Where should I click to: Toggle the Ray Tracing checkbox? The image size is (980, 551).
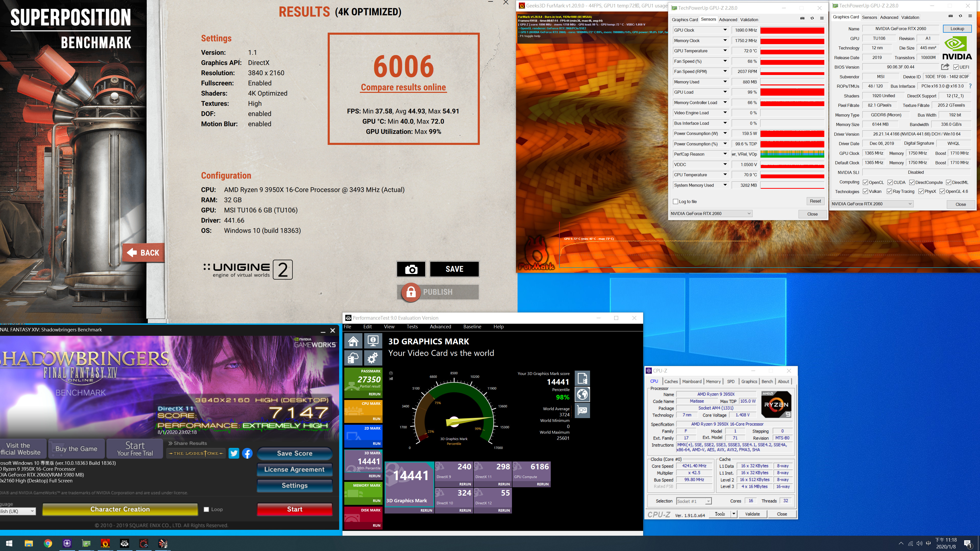[x=889, y=192]
